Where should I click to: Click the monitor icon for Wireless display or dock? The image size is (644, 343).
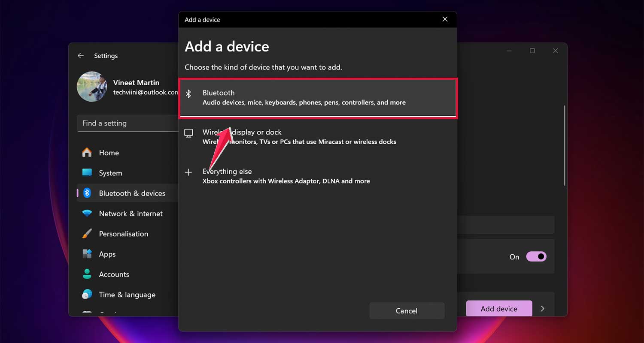pyautogui.click(x=189, y=133)
